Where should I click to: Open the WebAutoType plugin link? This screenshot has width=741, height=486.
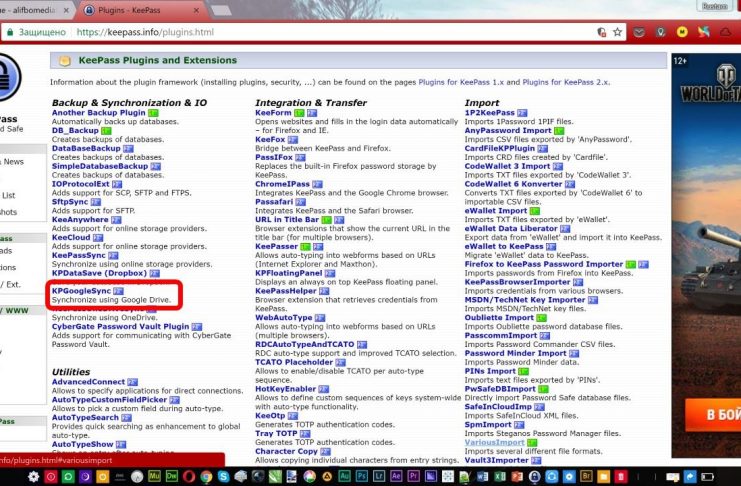pyautogui.click(x=284, y=318)
